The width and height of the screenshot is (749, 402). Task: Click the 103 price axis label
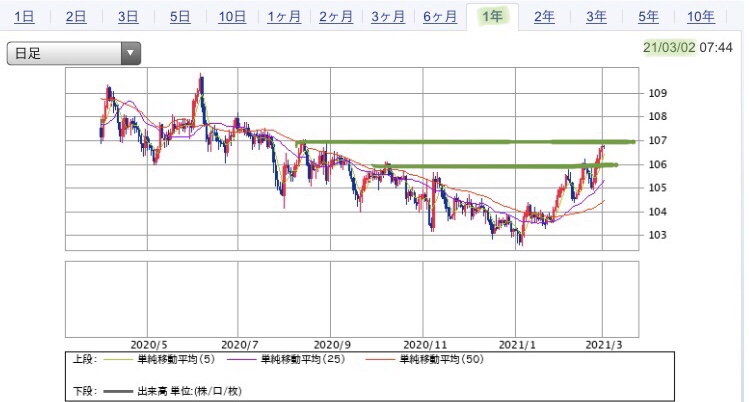[x=657, y=235]
